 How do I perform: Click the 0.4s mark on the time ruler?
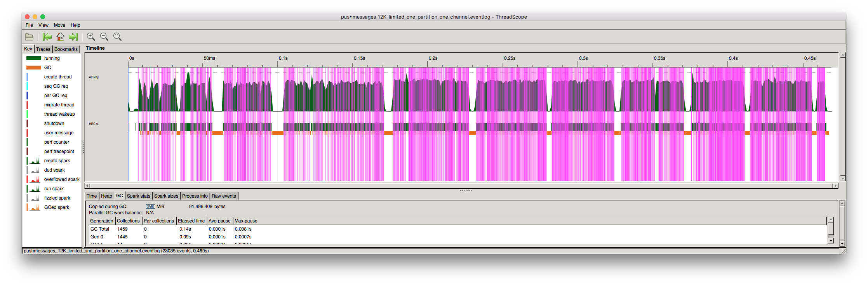coord(733,58)
